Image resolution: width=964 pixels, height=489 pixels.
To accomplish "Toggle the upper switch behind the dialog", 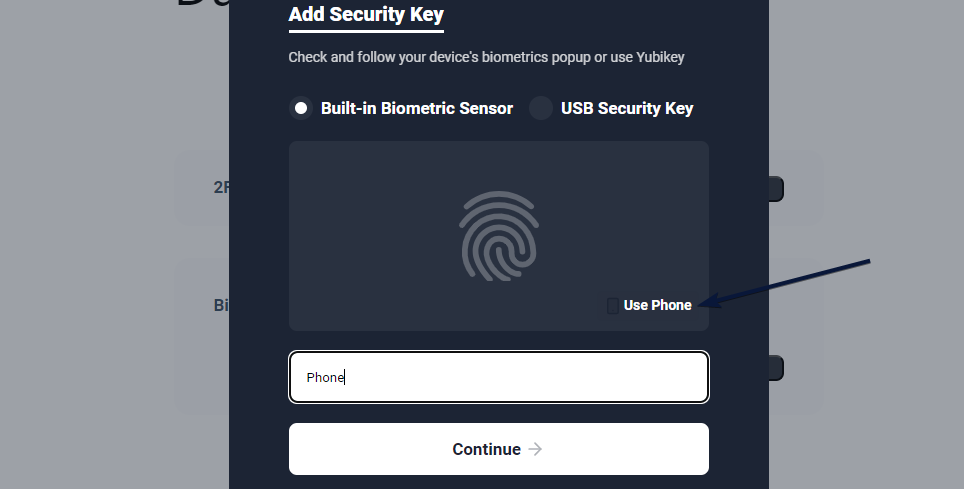I will tap(776, 188).
